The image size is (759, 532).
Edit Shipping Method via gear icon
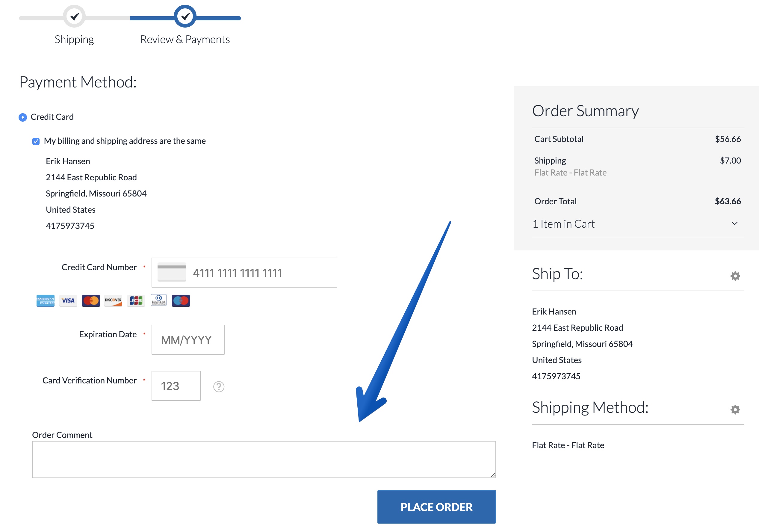click(735, 409)
